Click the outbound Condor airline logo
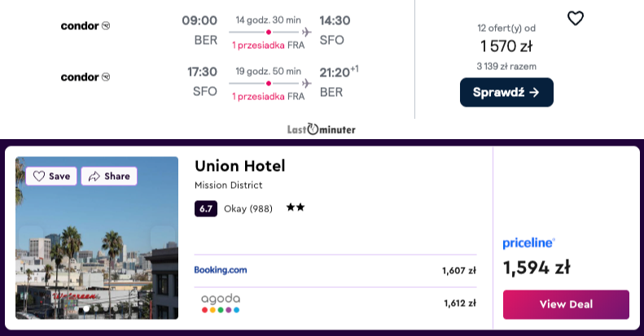 pos(85,26)
